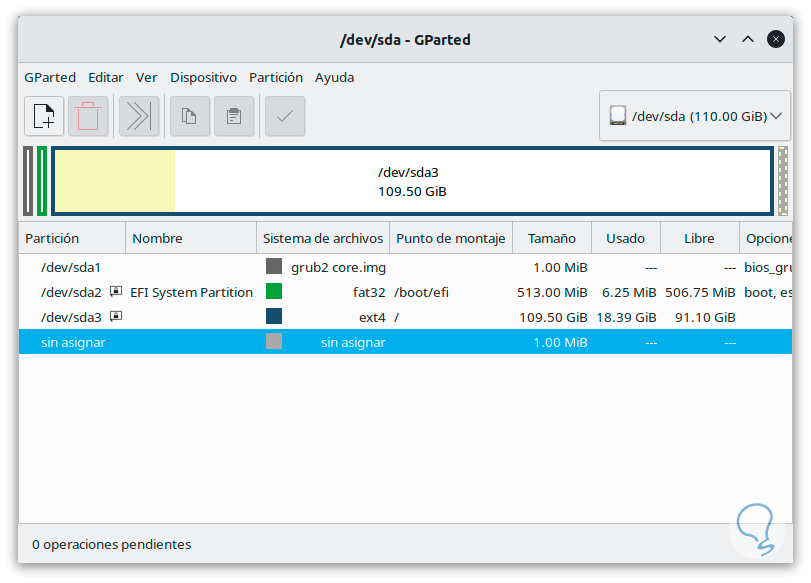
Task: Click the Paste partition clipboard icon
Action: click(234, 116)
